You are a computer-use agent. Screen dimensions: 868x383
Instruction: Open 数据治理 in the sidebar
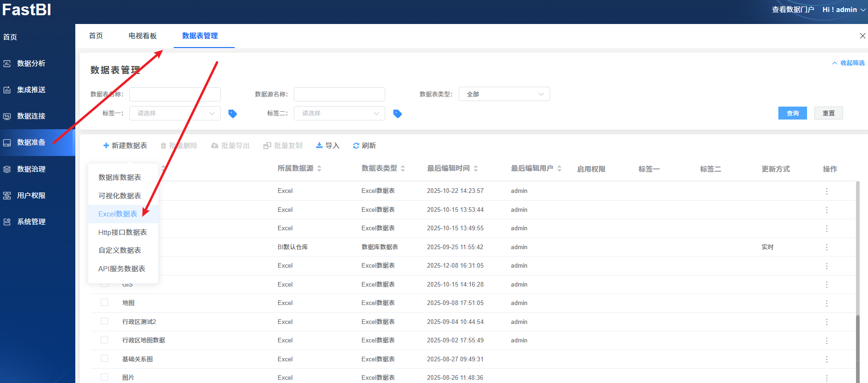tap(31, 169)
